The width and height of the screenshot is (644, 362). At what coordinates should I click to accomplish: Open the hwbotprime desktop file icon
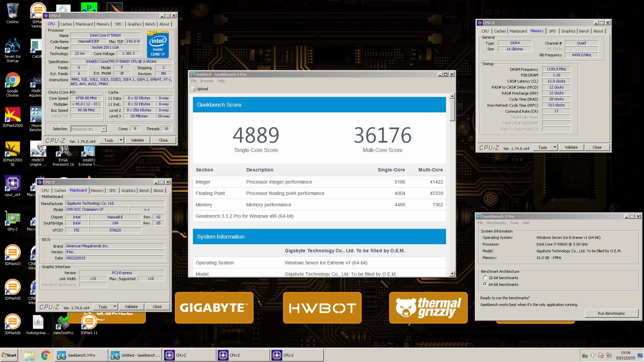point(38,324)
